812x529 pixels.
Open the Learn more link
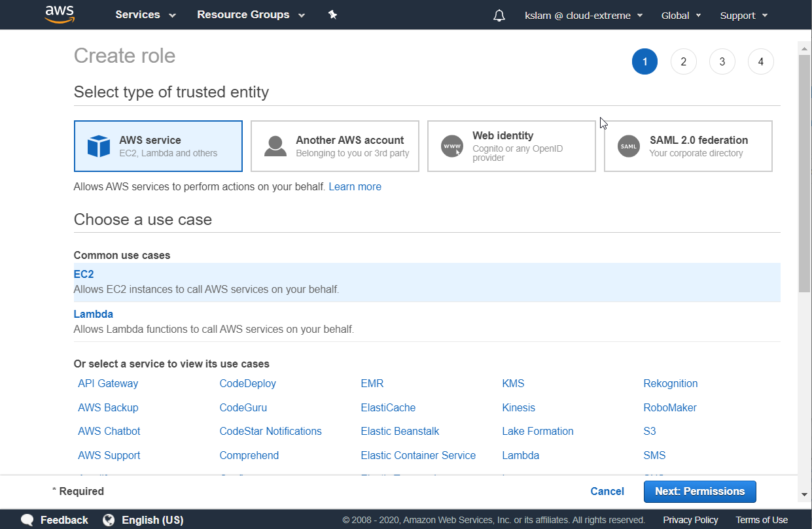click(355, 186)
